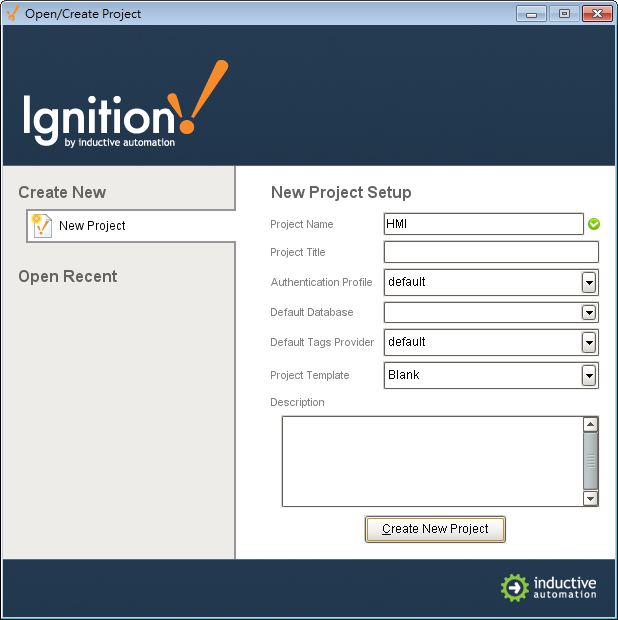This screenshot has width=618, height=620.
Task: Click the 'Create New' heading
Action: tap(62, 193)
